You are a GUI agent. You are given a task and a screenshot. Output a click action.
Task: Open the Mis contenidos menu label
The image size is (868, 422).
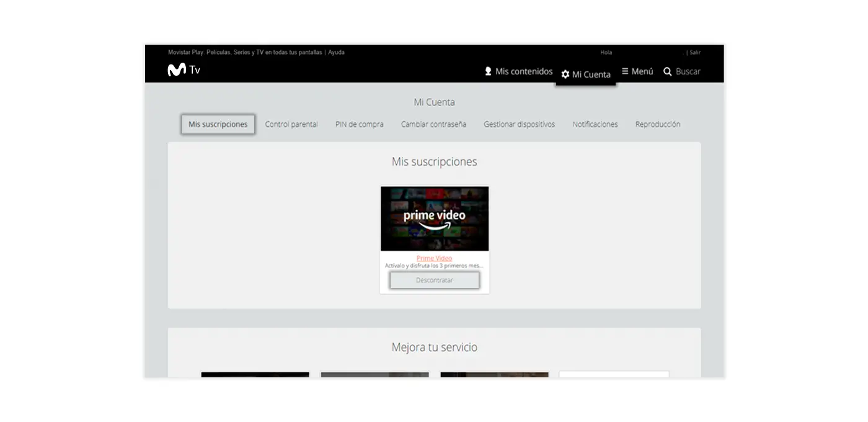pos(524,71)
